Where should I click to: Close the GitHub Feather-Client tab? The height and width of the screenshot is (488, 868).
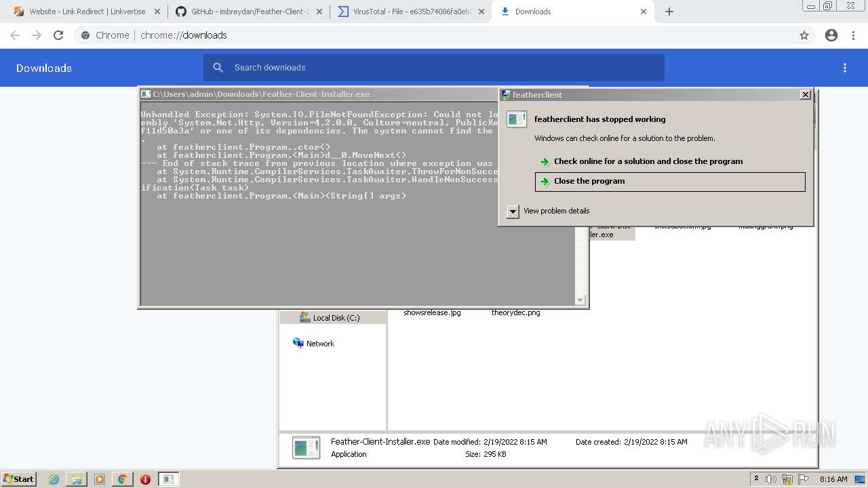319,12
